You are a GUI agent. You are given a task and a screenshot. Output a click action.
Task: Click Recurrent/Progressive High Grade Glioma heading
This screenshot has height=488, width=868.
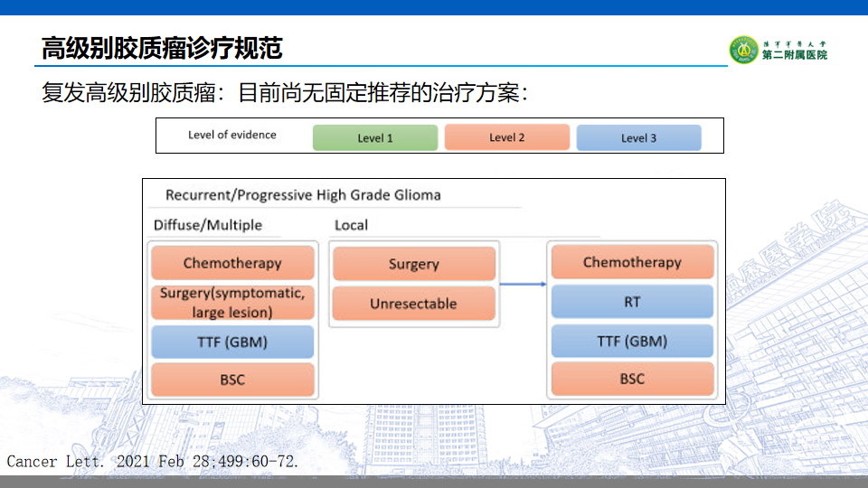coord(303,195)
